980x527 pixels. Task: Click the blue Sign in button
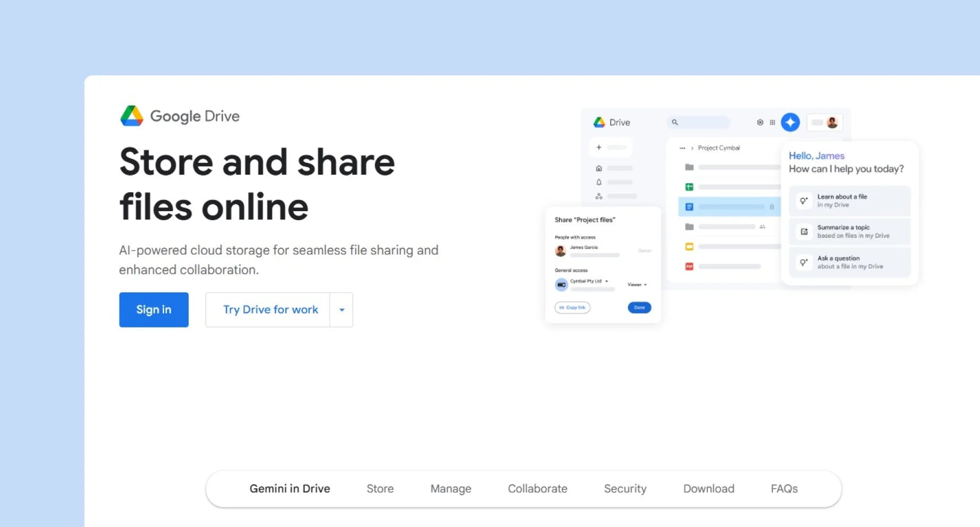pos(154,310)
